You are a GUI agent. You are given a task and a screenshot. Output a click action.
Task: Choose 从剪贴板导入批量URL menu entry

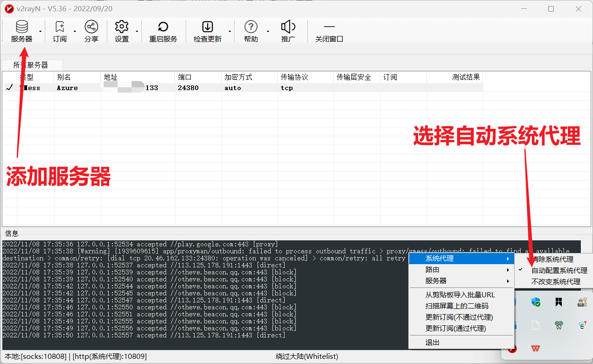(x=460, y=295)
